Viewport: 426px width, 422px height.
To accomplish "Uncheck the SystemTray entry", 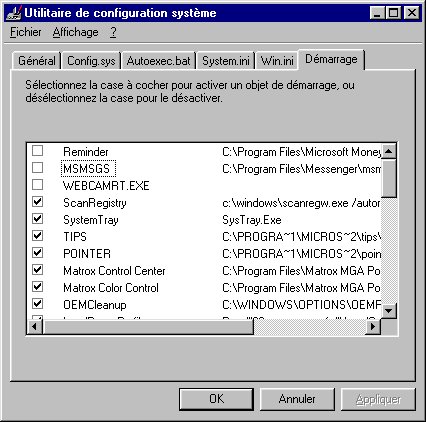I will point(37,219).
